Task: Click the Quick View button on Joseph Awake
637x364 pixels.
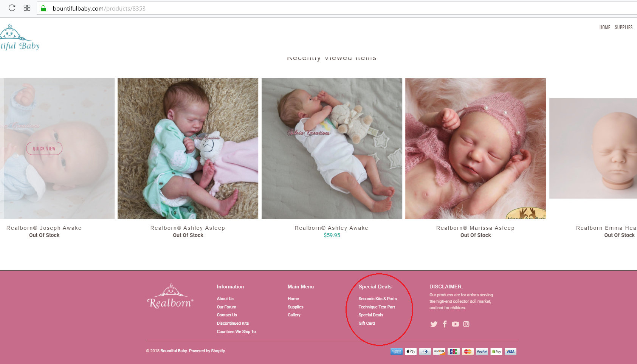Action: click(44, 149)
